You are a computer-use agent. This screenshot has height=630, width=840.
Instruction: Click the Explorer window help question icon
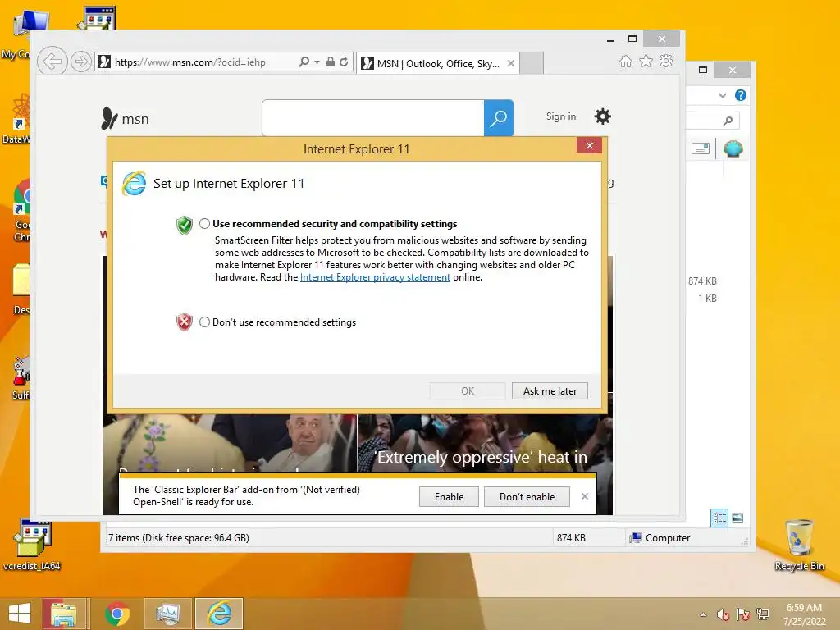pyautogui.click(x=741, y=95)
